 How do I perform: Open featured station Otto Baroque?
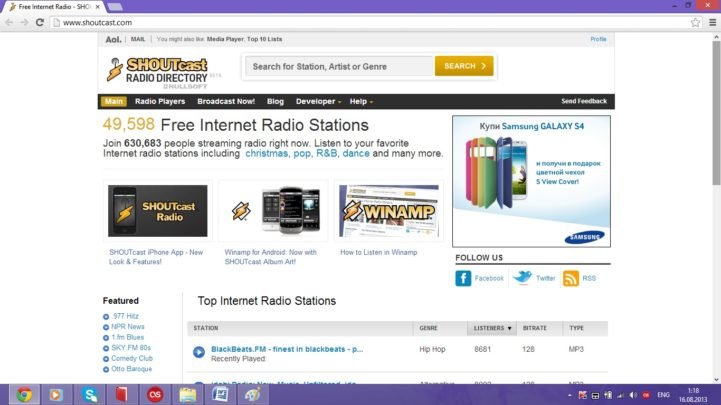click(x=132, y=369)
